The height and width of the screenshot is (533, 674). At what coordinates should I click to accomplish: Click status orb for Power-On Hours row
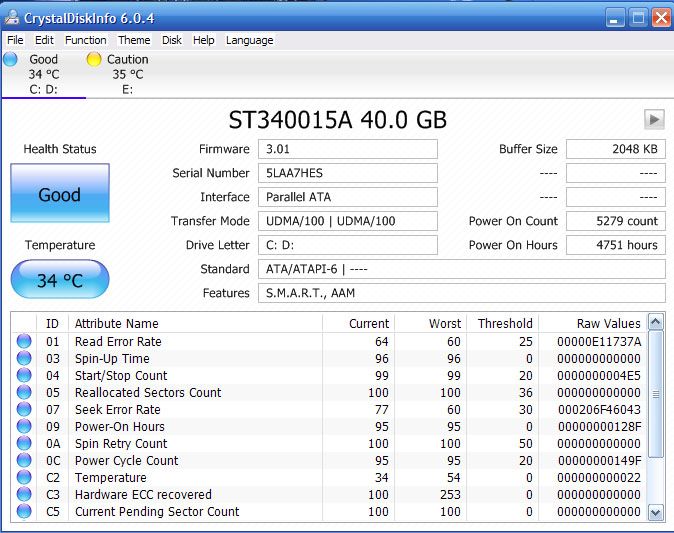pos(24,426)
